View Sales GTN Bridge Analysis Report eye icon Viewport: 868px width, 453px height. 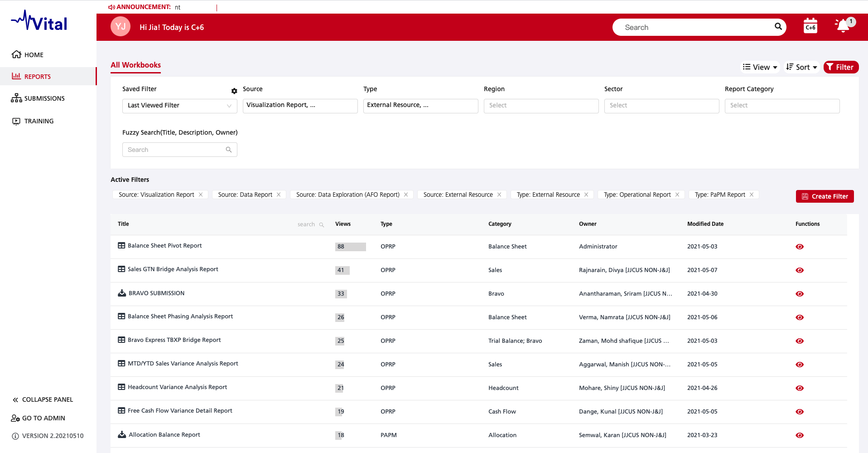point(800,270)
